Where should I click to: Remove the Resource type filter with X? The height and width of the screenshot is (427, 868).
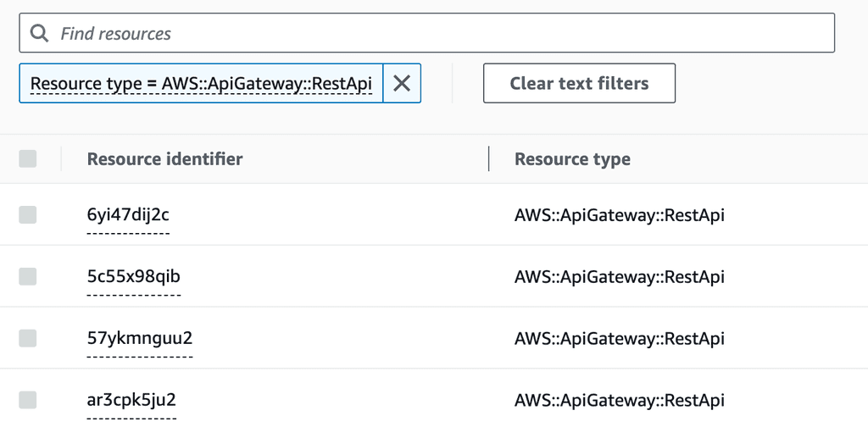pyautogui.click(x=402, y=83)
